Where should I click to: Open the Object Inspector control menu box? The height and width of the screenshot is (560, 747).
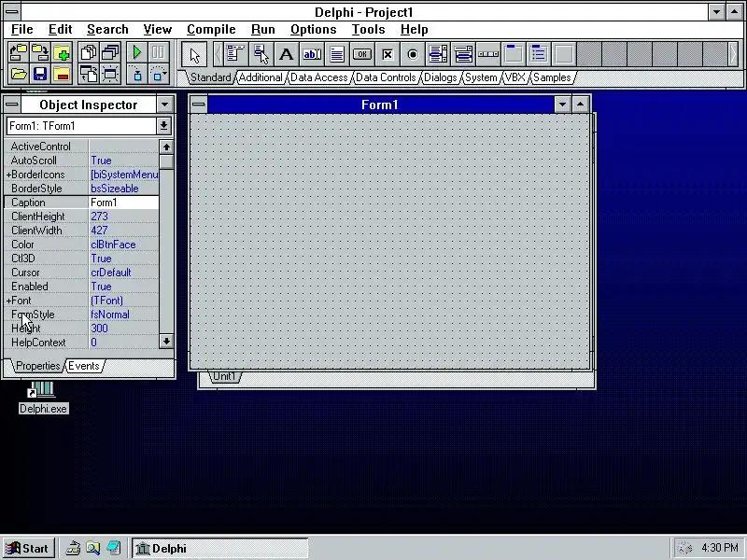click(12, 105)
